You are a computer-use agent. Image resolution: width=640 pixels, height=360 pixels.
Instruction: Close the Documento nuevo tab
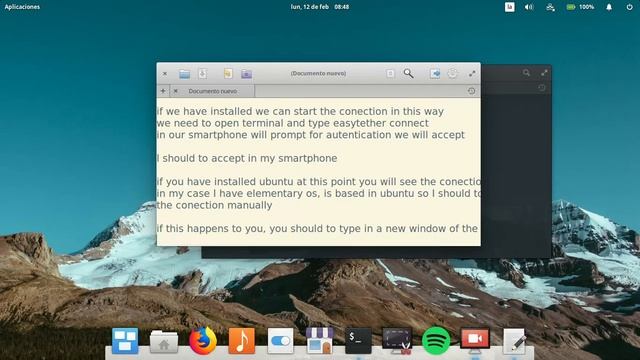point(176,91)
